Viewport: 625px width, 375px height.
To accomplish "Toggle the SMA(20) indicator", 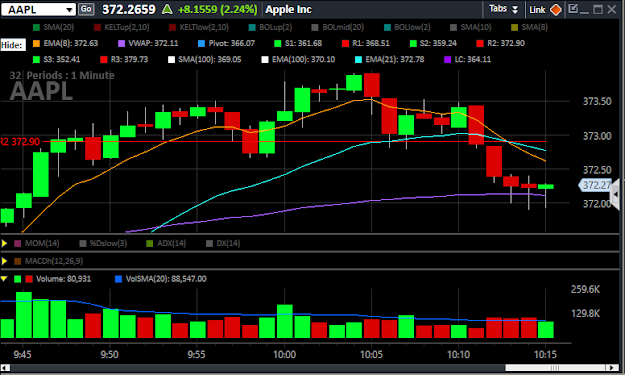I will (x=54, y=27).
